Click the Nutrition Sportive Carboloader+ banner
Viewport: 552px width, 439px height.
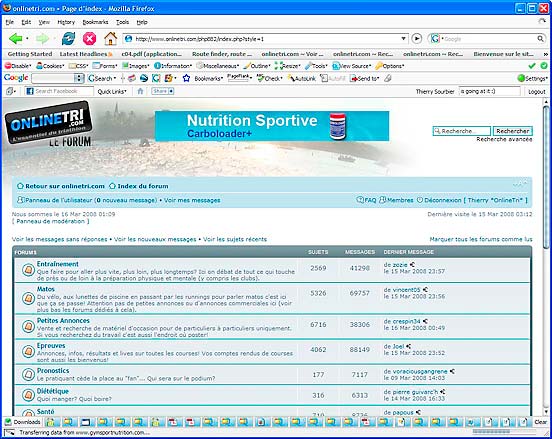coord(272,126)
